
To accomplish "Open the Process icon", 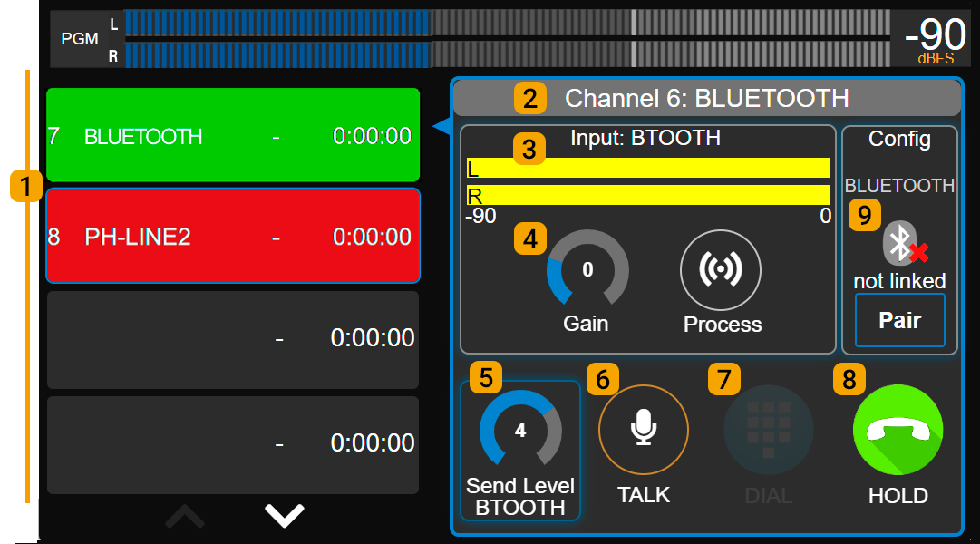I will (x=721, y=269).
